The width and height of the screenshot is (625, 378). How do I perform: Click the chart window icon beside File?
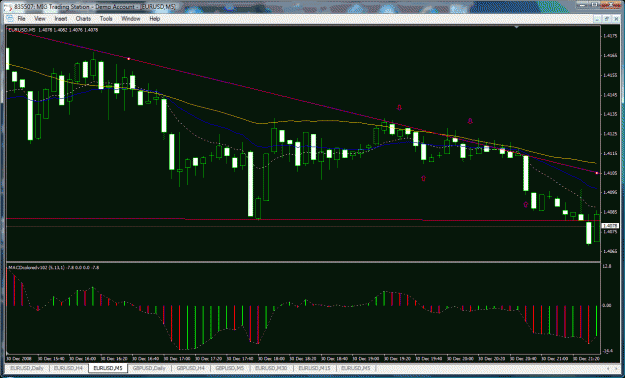click(x=9, y=19)
